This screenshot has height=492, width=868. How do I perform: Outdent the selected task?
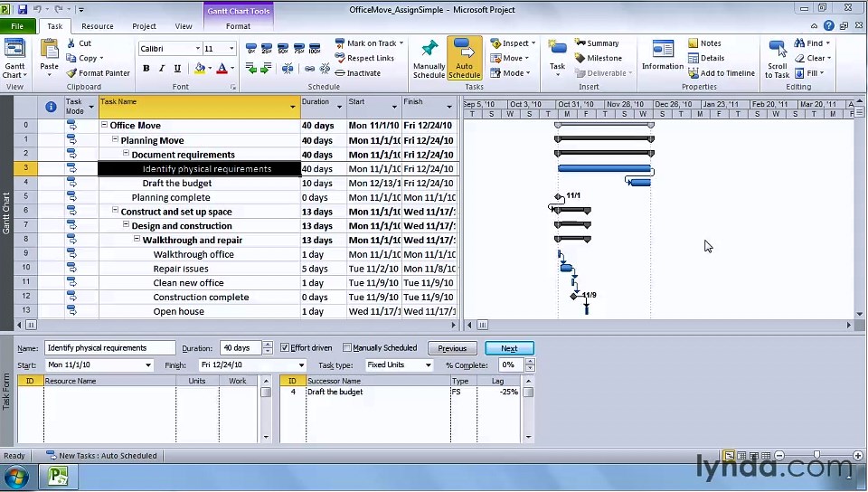[x=250, y=68]
